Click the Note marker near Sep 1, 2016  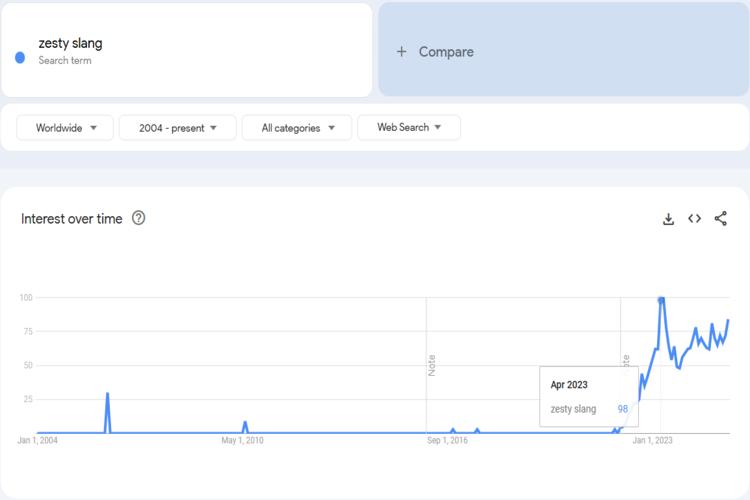431,366
